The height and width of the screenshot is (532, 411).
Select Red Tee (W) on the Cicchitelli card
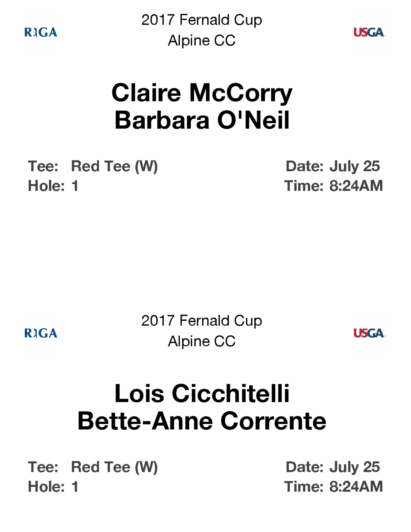114,467
